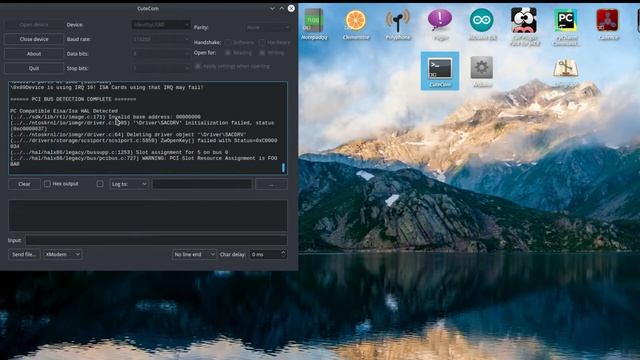Open the Parity dropdown
The image size is (640, 360).
[268, 27]
